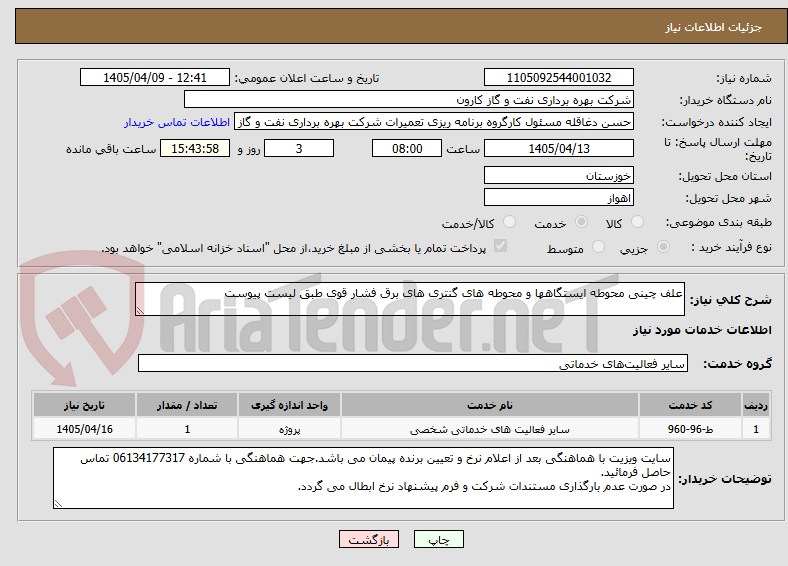The image size is (788, 566).
Task: Click the طبقه بندی موضوعی label
Action: pyautogui.click(x=719, y=222)
